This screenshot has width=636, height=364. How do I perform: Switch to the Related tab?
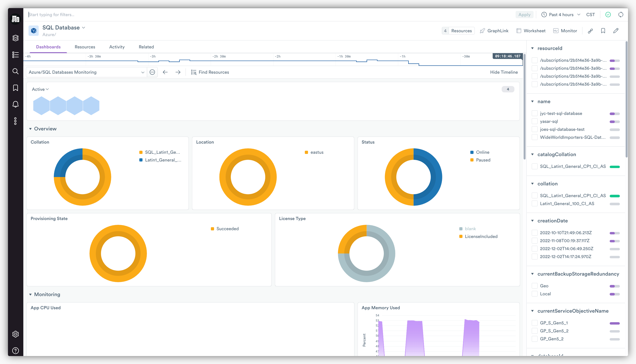point(146,47)
